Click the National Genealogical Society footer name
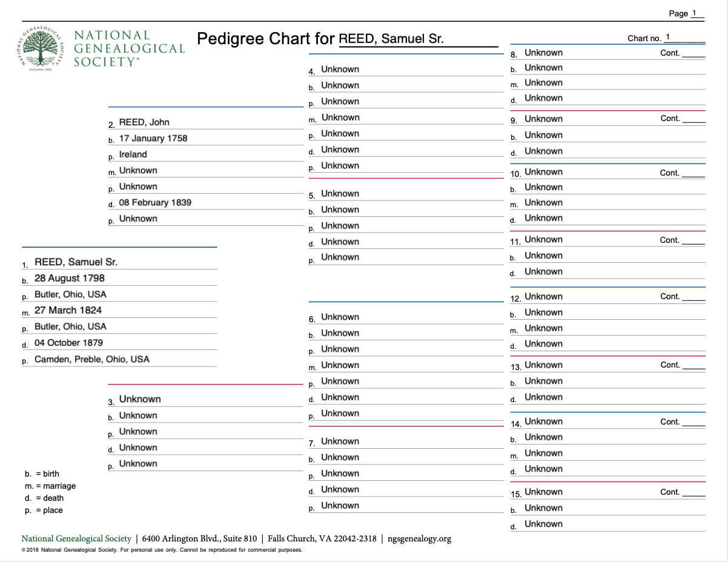728x562 pixels. click(76, 538)
